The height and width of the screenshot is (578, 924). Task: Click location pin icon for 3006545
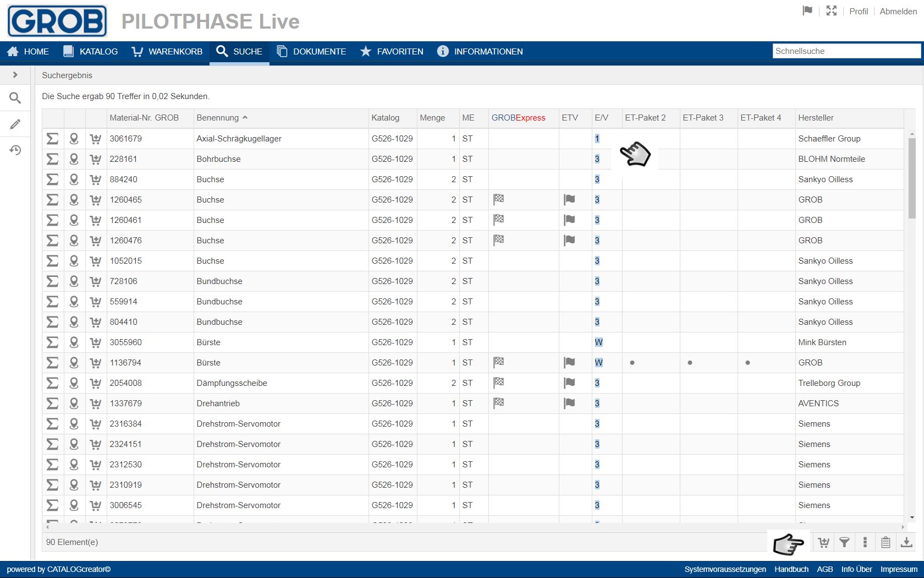[74, 505]
